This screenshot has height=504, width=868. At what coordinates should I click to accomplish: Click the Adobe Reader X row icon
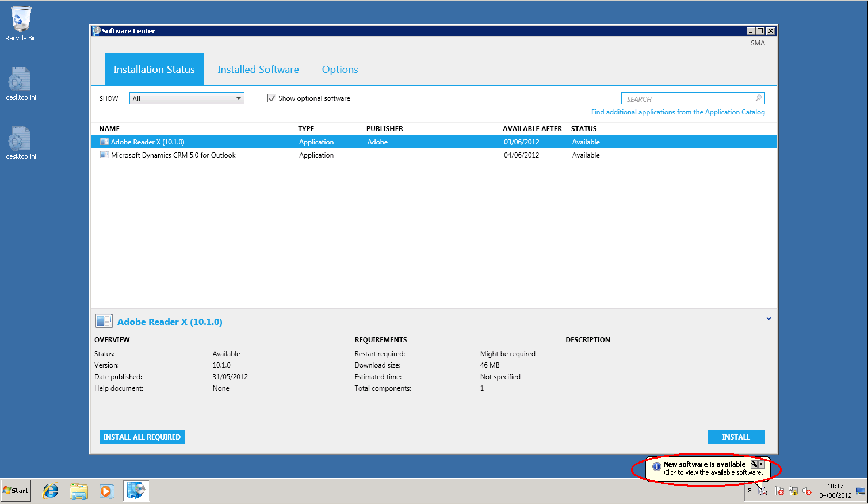pyautogui.click(x=104, y=142)
